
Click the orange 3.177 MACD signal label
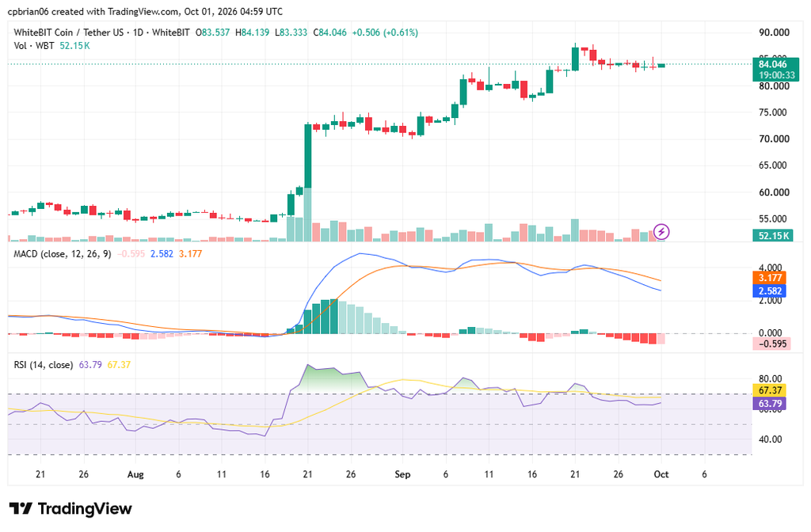click(x=770, y=278)
